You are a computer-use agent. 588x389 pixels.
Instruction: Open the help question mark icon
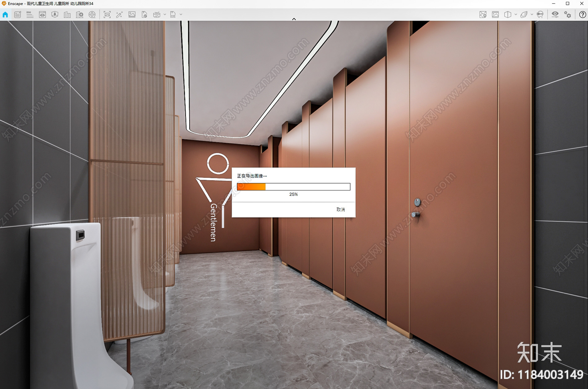(582, 15)
